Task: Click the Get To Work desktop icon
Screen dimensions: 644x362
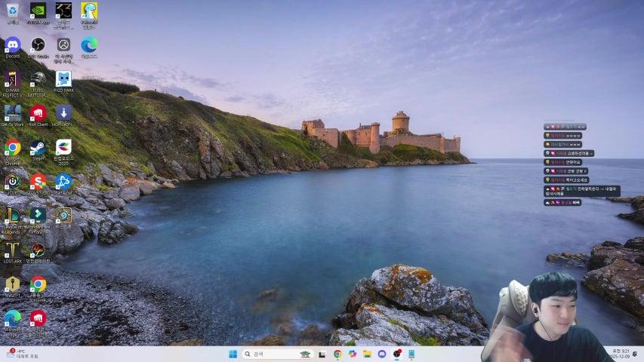Action: (13, 114)
